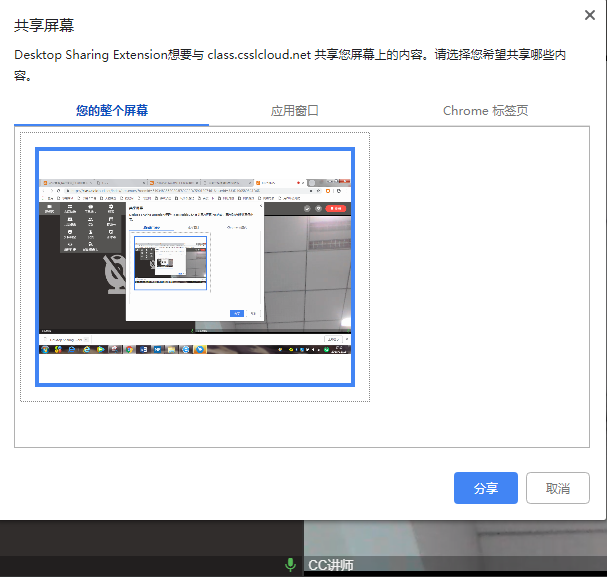Click the small blue button inside the preview
Viewport: 607px width, 577px height.
coord(237,313)
